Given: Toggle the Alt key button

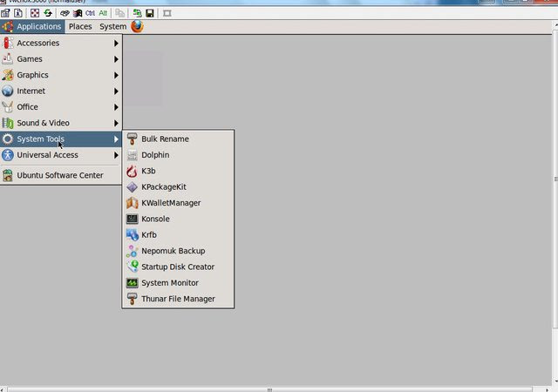Looking at the screenshot, I should 103,13.
